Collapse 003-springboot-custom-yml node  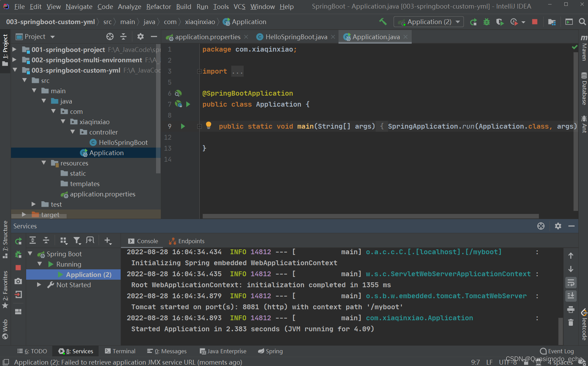(14, 70)
